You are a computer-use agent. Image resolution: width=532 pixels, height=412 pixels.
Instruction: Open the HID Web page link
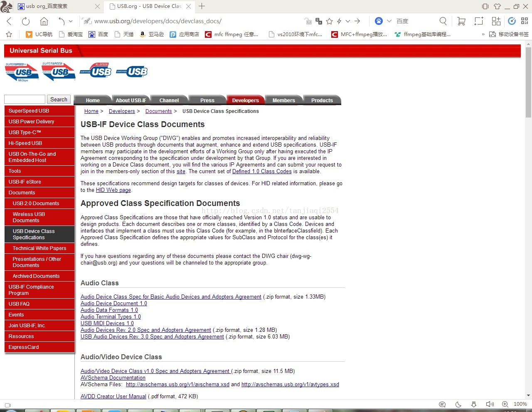[113, 190]
